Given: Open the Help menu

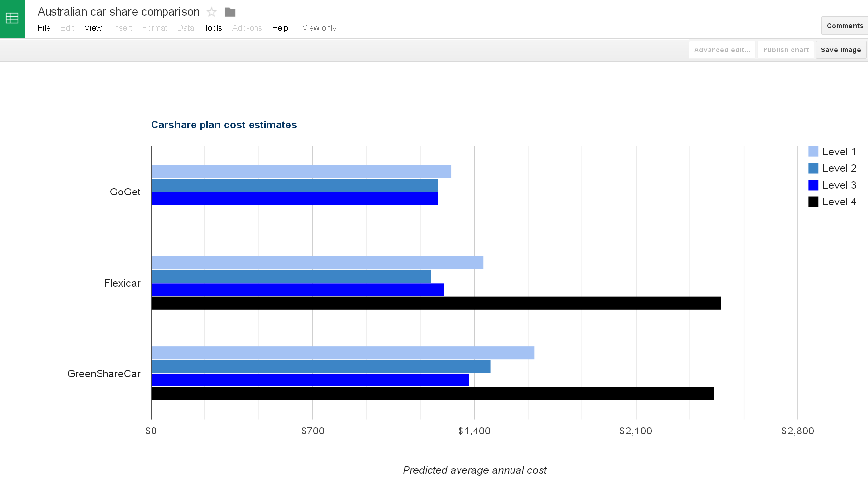Looking at the screenshot, I should tap(280, 28).
